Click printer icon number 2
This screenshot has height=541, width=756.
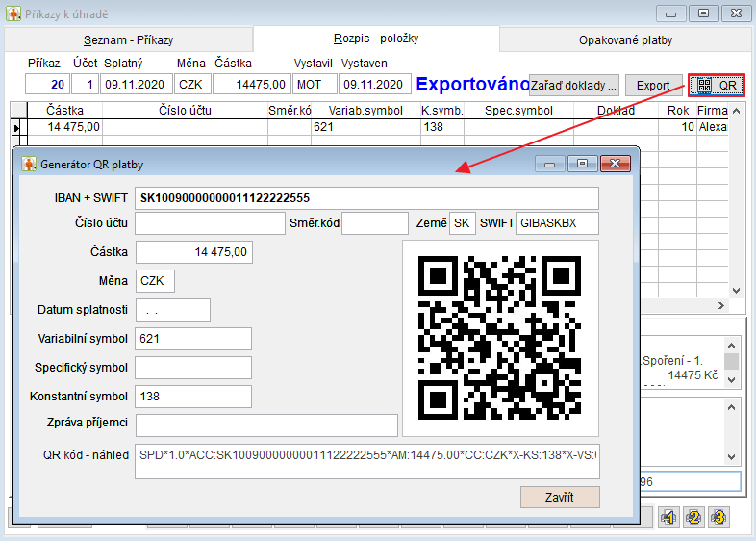click(693, 517)
